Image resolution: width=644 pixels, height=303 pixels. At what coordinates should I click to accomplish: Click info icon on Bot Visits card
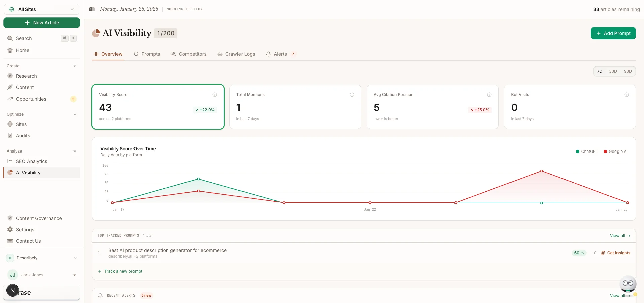626,95
